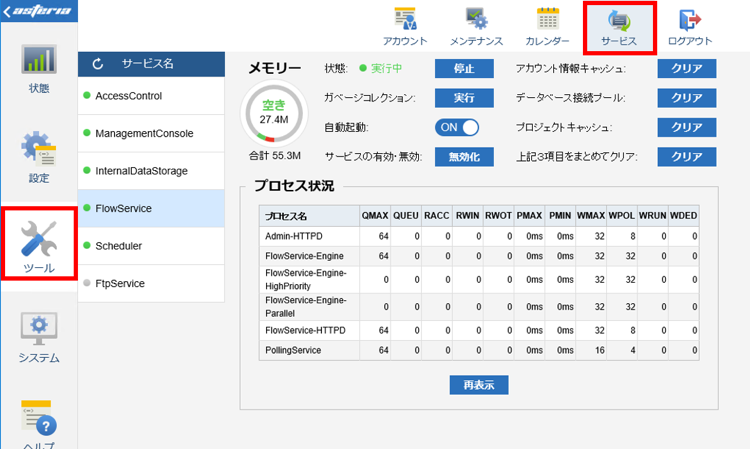Click the QMAX column header
The height and width of the screenshot is (449, 750).
pyautogui.click(x=375, y=216)
